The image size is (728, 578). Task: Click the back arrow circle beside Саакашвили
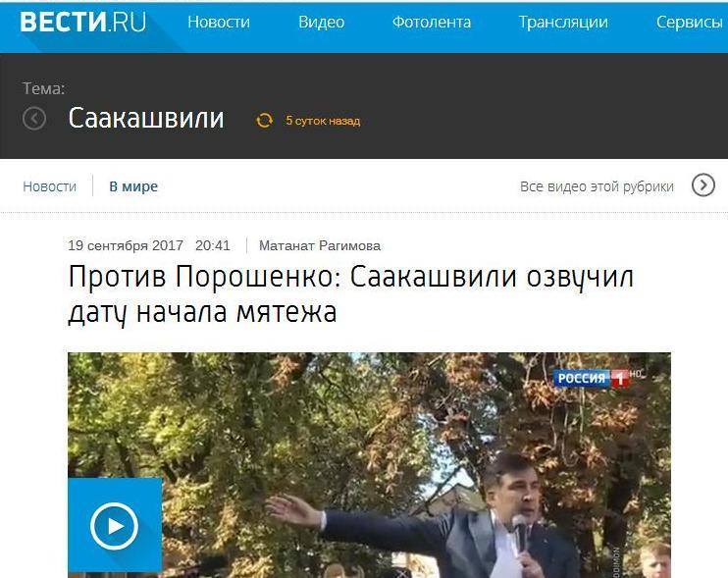pos(34,118)
